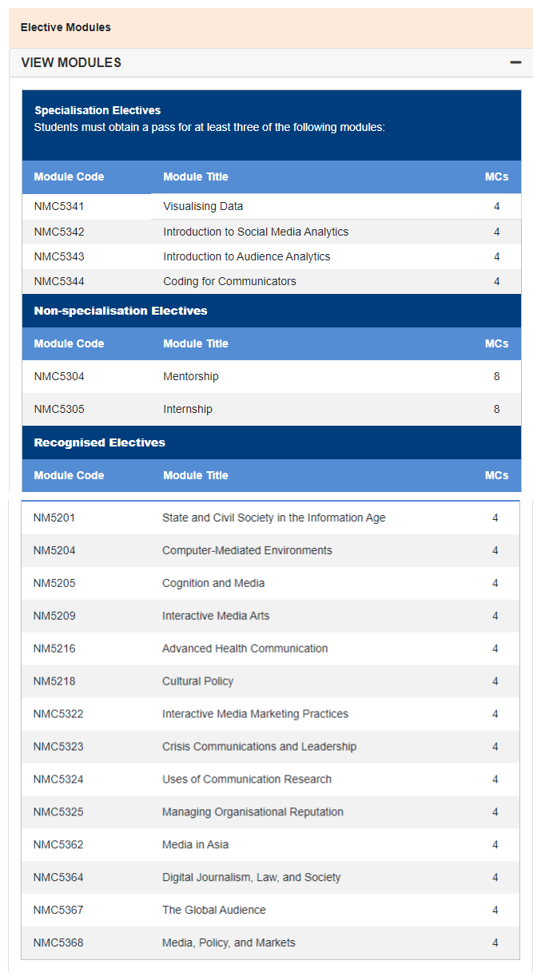Select module code NMC5344
Viewport: 541px width, 980px height.
point(59,281)
